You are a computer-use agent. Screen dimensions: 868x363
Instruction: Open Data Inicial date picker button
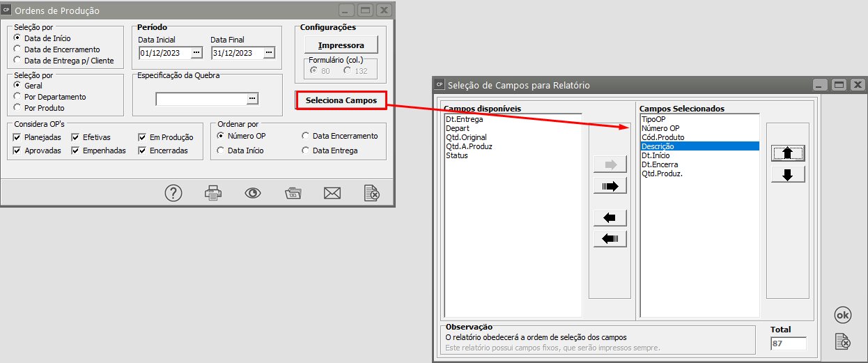pyautogui.click(x=196, y=52)
